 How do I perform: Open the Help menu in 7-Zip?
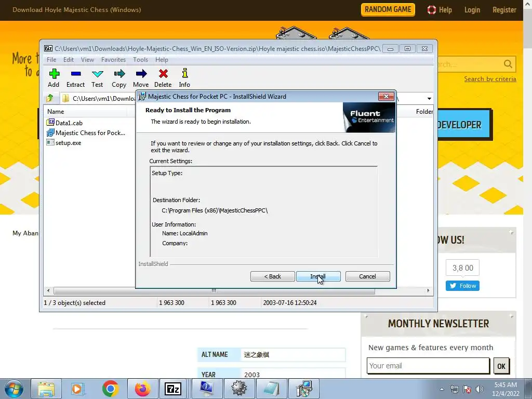162,60
